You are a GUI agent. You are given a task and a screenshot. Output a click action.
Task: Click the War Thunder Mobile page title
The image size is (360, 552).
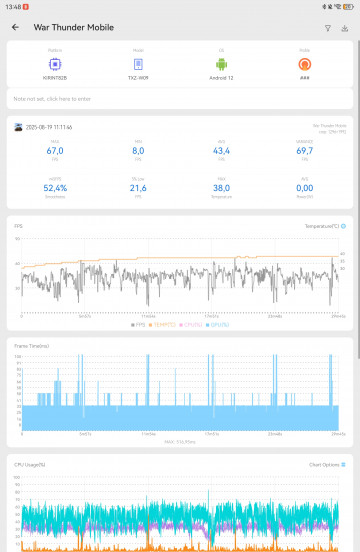[x=74, y=27]
